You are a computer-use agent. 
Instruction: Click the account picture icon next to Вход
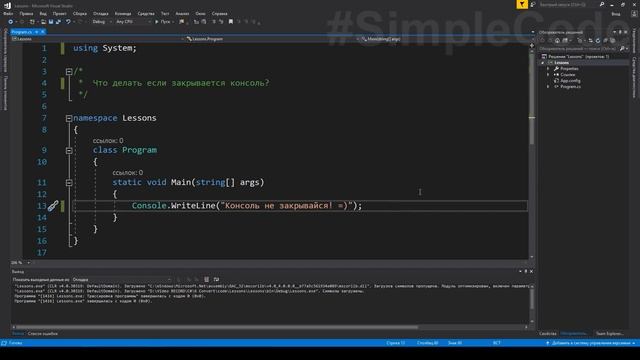pos(634,13)
